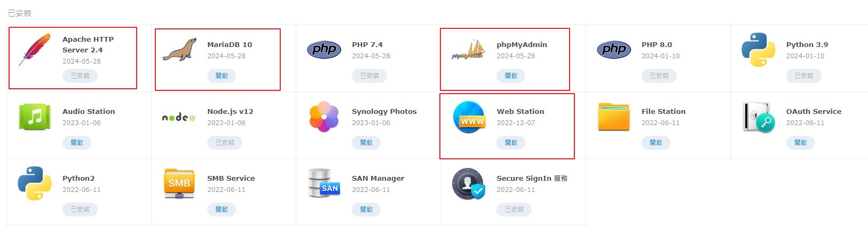Click the Secure SignIn shield icon

tap(469, 183)
